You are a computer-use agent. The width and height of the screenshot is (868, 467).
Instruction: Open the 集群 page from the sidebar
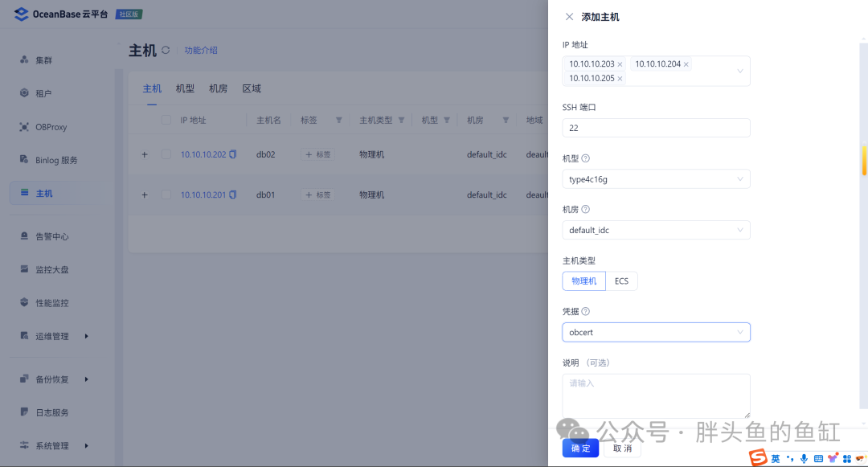click(x=43, y=60)
